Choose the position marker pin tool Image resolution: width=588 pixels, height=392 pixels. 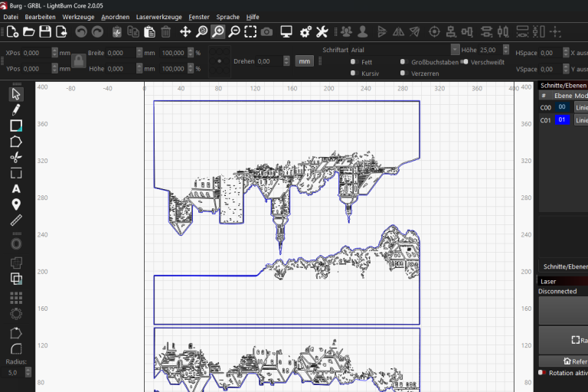[16, 204]
